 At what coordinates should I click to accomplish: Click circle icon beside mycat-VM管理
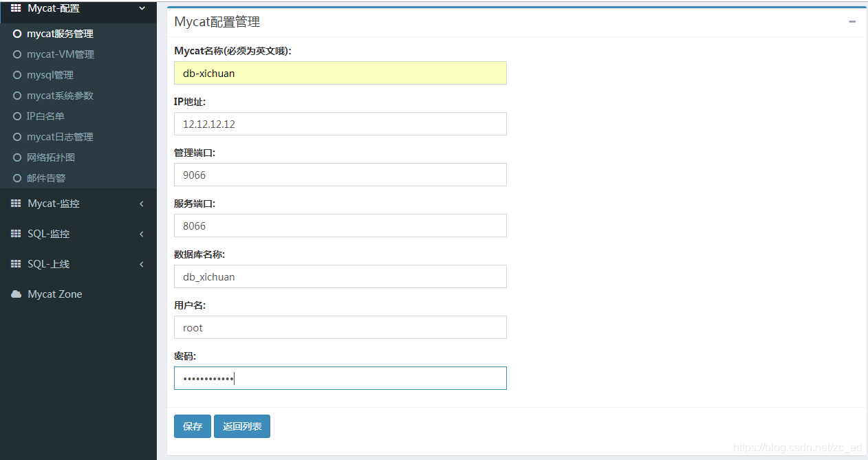[17, 54]
